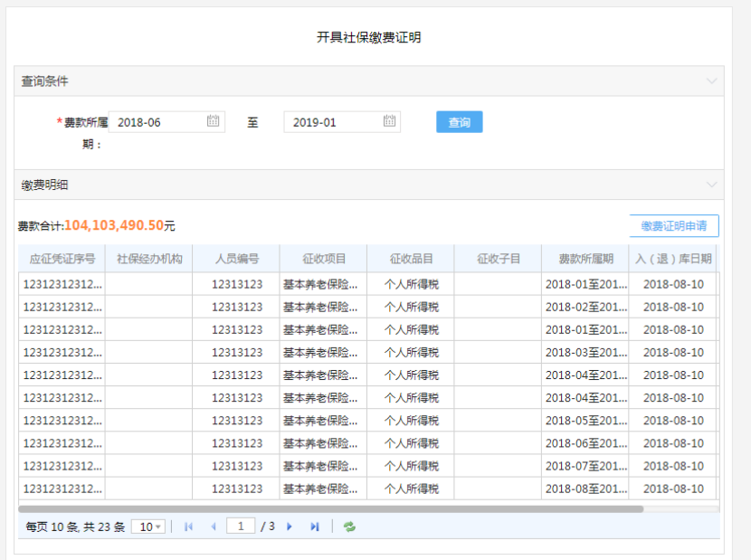
Task: Open the rows-per-page dropdown showing 10
Action: pos(148,527)
